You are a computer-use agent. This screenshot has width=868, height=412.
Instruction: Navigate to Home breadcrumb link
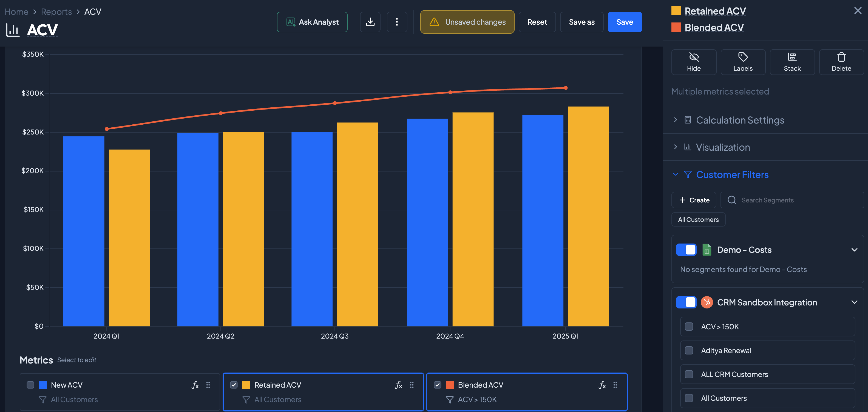[16, 12]
